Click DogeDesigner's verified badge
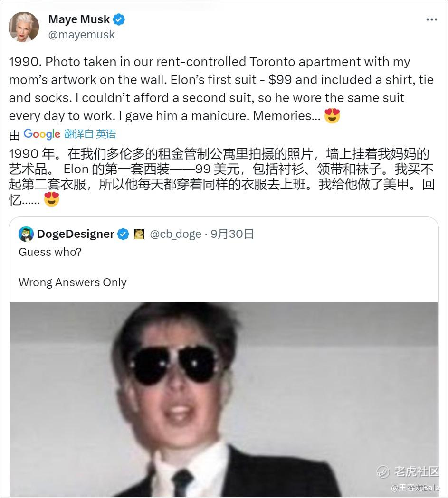This screenshot has width=448, height=498. (x=123, y=235)
